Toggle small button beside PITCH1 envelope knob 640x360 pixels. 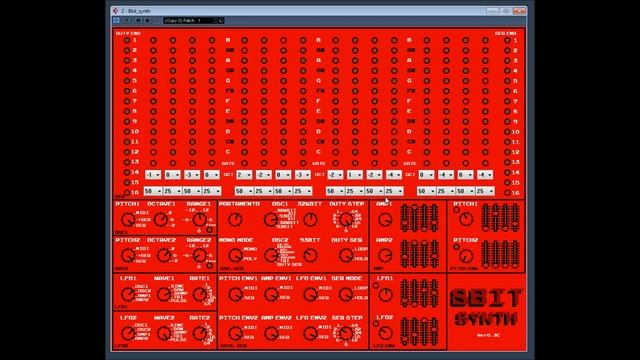pyautogui.click(x=456, y=210)
